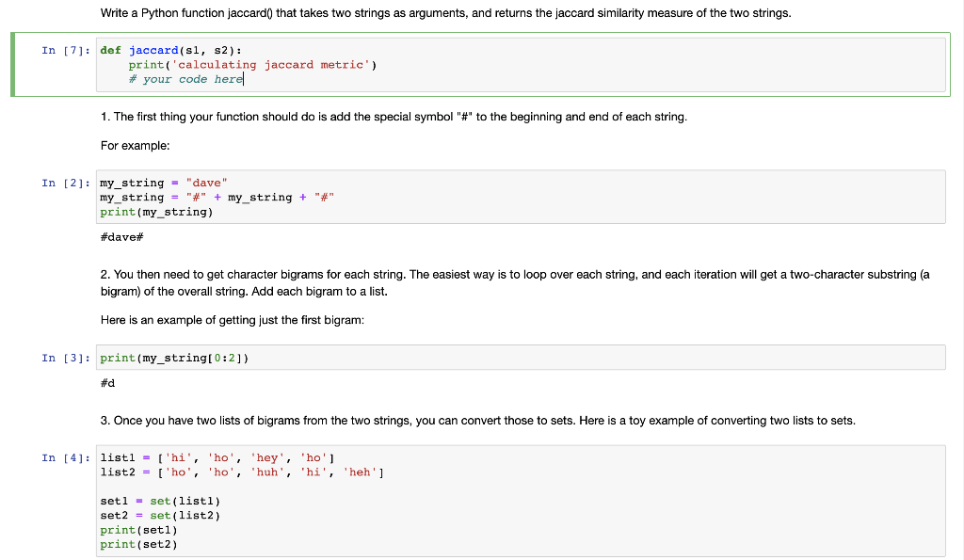The image size is (964, 560).
Task: Click the list2 definition line
Action: click(242, 472)
